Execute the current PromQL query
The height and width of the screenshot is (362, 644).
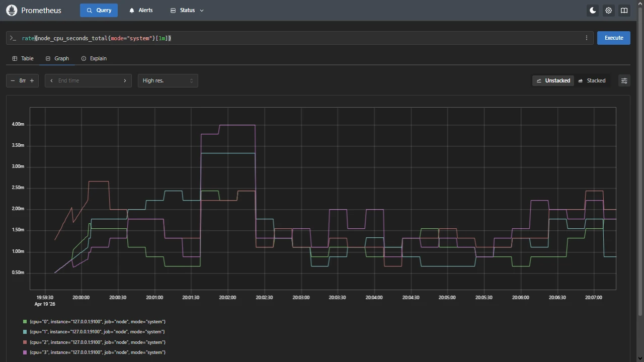pos(613,38)
